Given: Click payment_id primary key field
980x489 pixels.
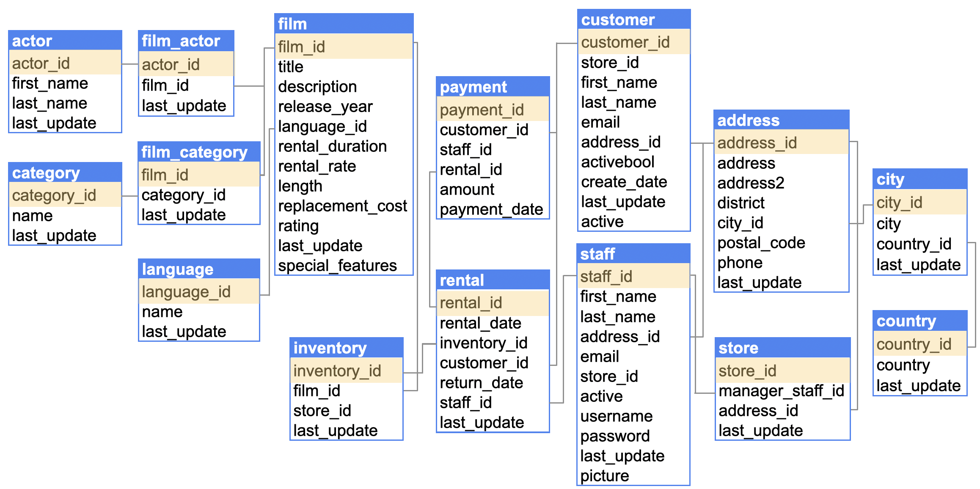Looking at the screenshot, I should pyautogui.click(x=482, y=110).
